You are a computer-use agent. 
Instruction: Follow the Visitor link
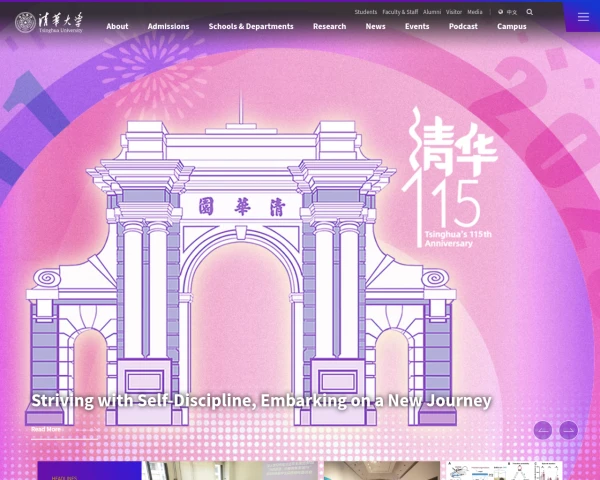point(454,12)
